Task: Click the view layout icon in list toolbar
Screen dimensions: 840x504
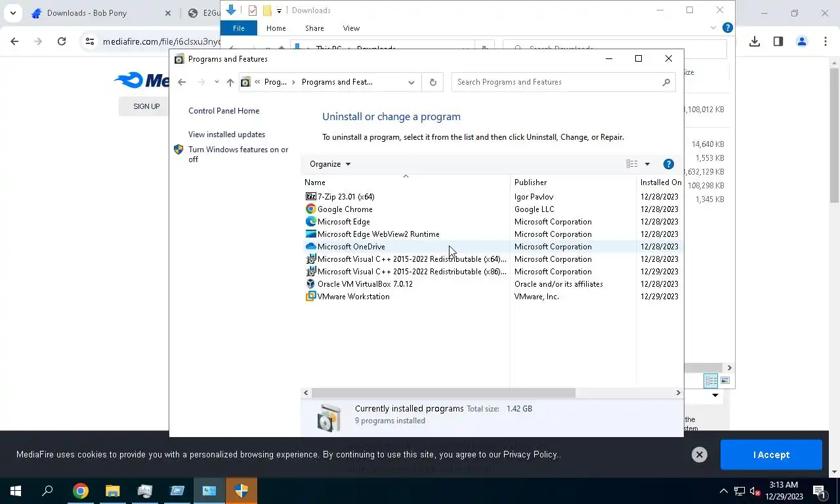Action: (x=632, y=164)
